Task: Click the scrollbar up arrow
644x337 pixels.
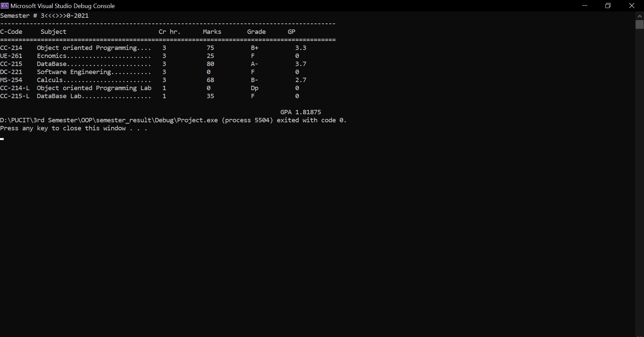Action: point(639,16)
